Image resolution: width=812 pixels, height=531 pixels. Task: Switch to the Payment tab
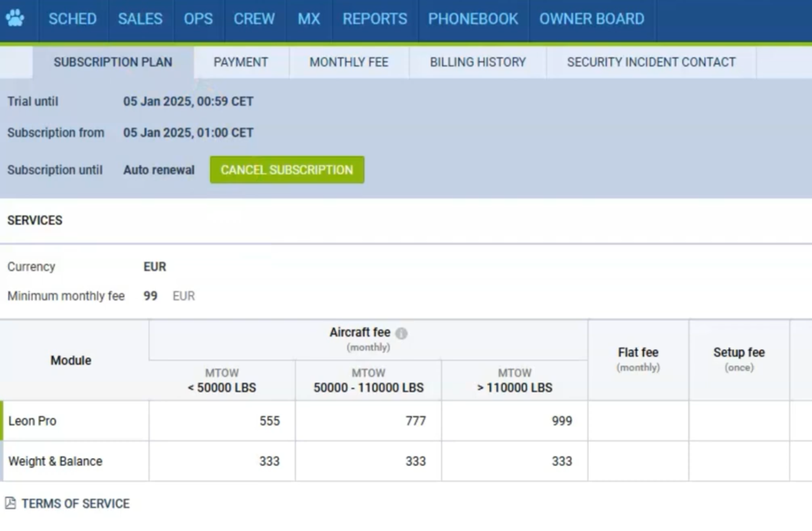(241, 62)
